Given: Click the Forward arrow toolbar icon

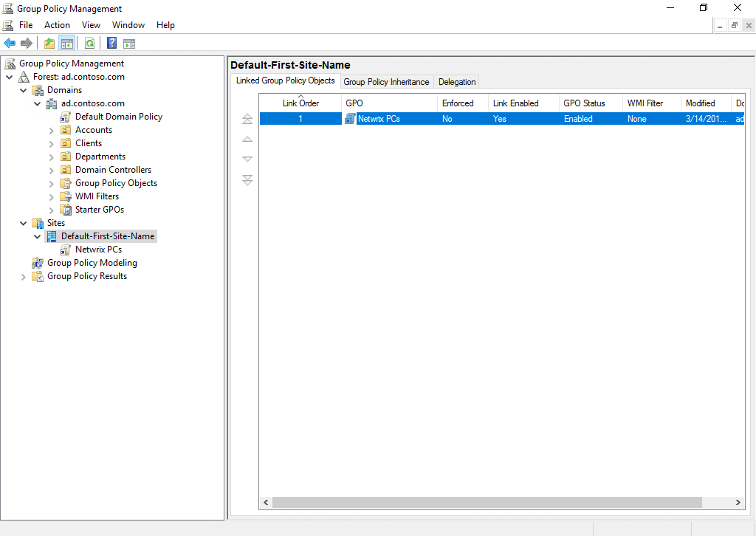Looking at the screenshot, I should 27,44.
